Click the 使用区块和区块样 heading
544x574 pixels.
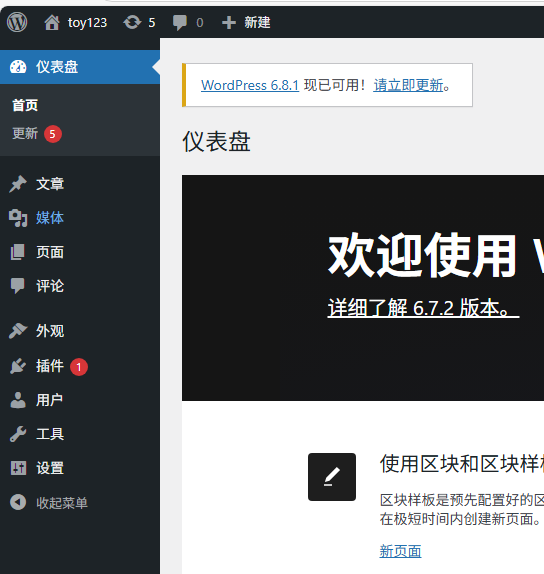point(462,464)
